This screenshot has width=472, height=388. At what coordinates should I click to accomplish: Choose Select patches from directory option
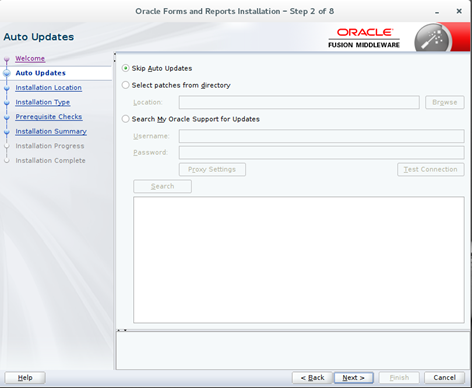tap(125, 85)
